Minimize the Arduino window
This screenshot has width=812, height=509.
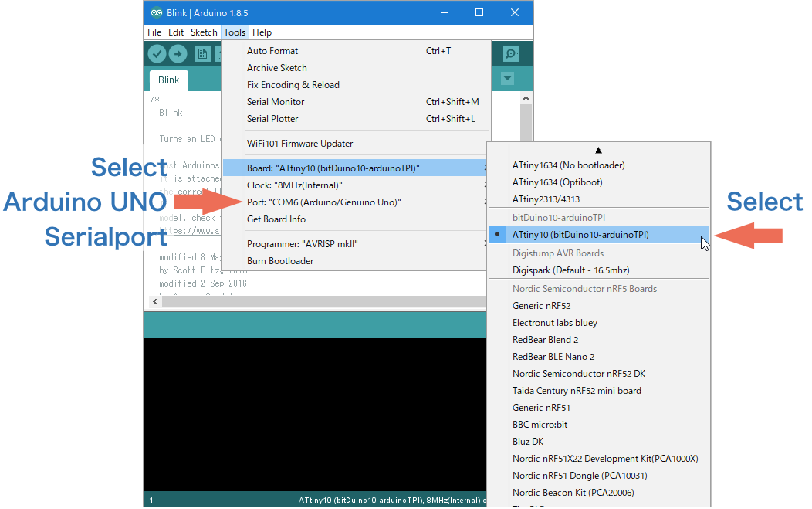coord(445,12)
